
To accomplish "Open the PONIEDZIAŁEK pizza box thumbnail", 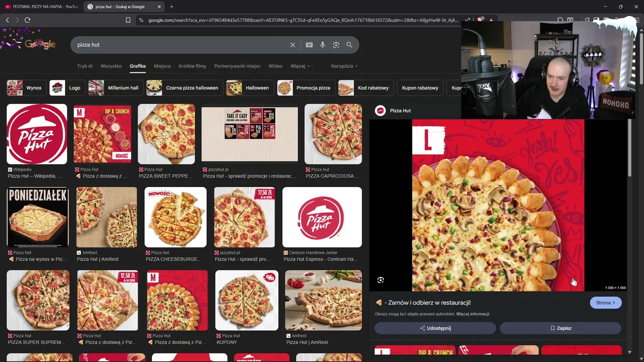I will [38, 217].
